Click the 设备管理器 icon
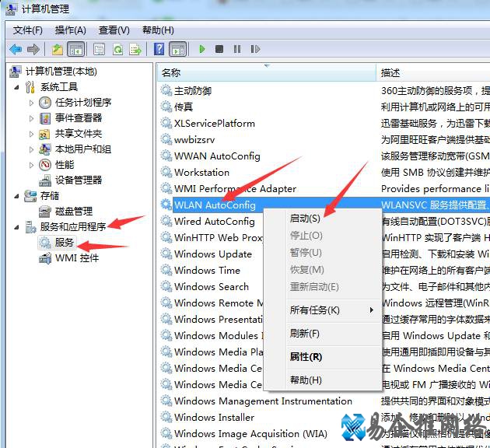The width and height of the screenshot is (490, 448). pos(45,180)
